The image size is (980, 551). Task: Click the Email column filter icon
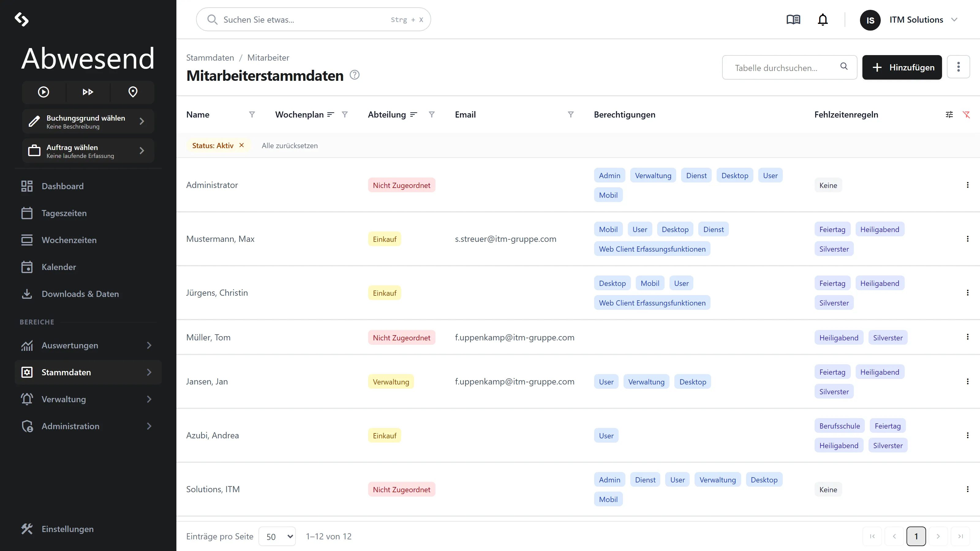click(x=571, y=114)
